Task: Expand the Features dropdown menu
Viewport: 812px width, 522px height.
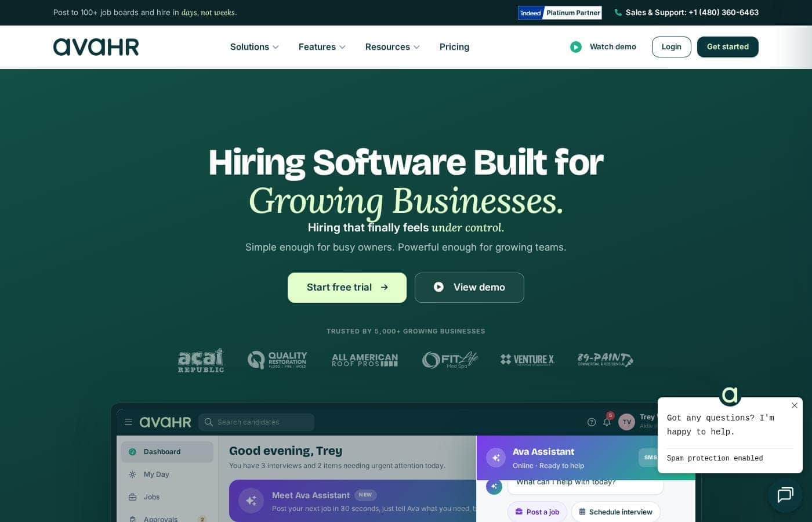Action: (x=322, y=47)
